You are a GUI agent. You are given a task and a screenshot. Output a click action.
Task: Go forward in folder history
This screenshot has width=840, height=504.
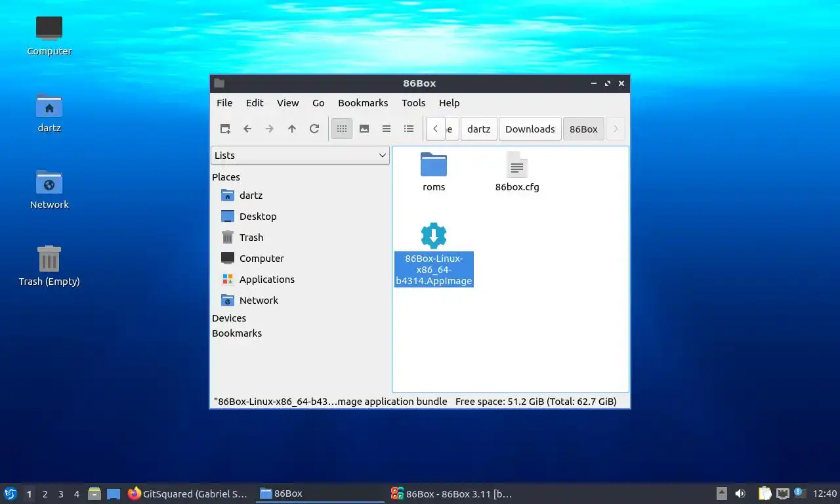click(x=270, y=129)
